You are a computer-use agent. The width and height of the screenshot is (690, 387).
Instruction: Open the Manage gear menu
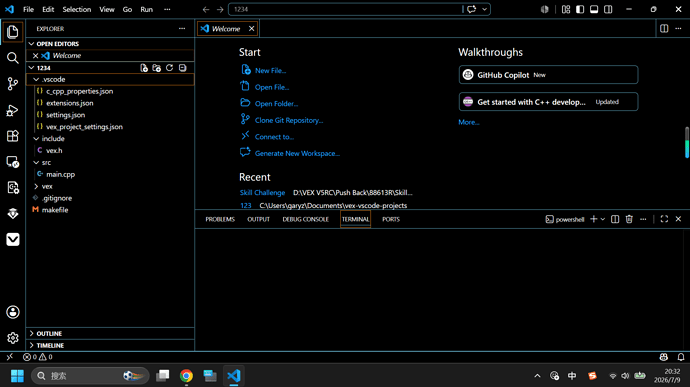pyautogui.click(x=13, y=338)
